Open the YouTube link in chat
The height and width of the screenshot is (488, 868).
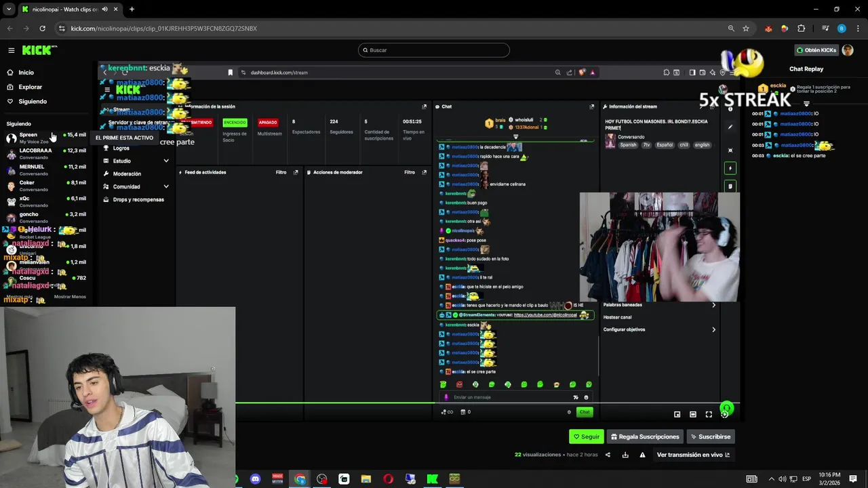[545, 315]
